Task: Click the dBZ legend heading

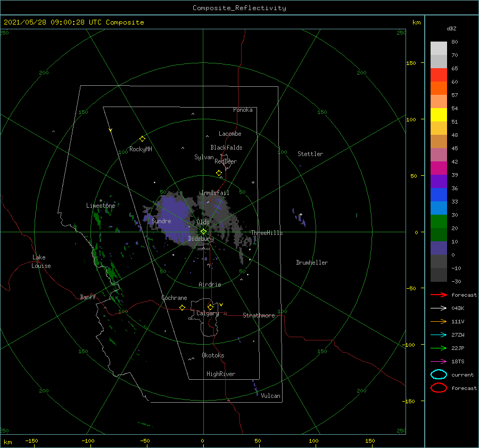Action: coord(451,28)
